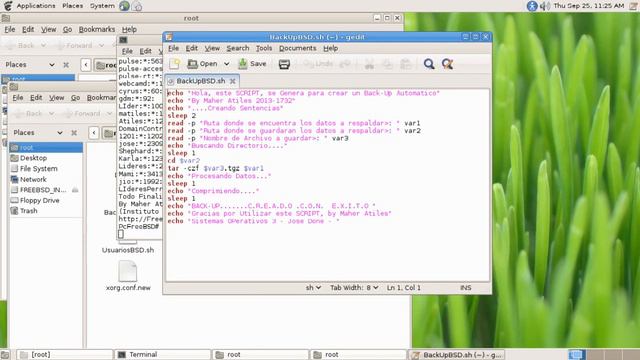Open the Go menu in the back root window
Viewport: 640px width, 360px height.
coord(67,29)
